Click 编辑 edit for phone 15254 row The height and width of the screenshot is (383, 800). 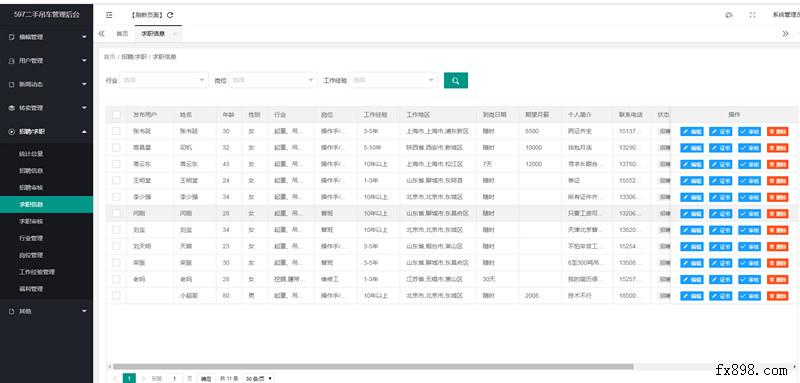(x=691, y=247)
